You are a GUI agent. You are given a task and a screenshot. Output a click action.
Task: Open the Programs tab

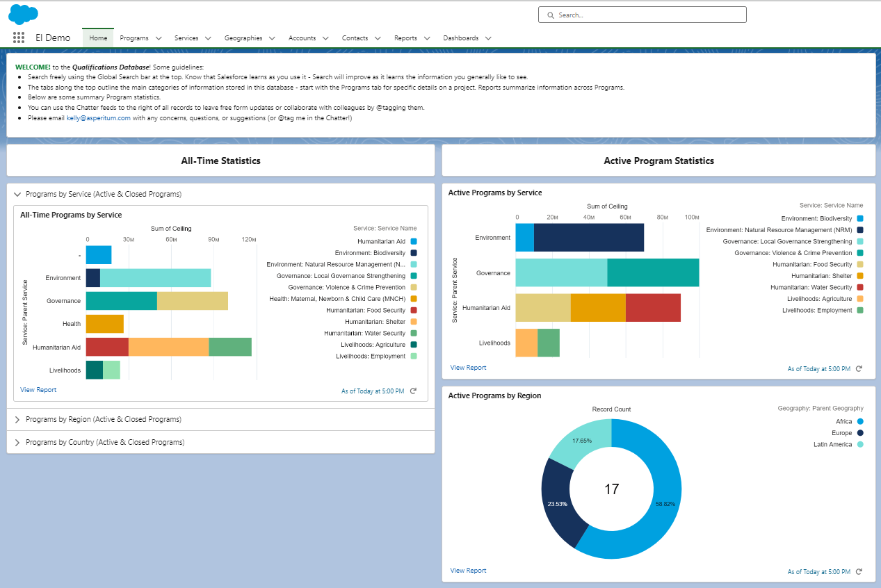pyautogui.click(x=134, y=38)
